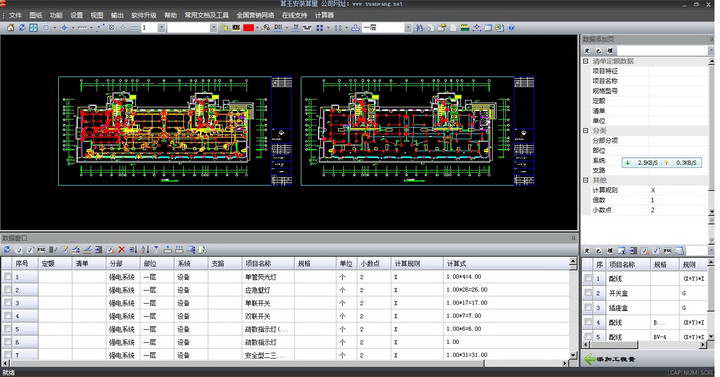Screen dimensions: 720x377
Task: Click the blue refresh icon in top toolbar
Action: [22, 28]
